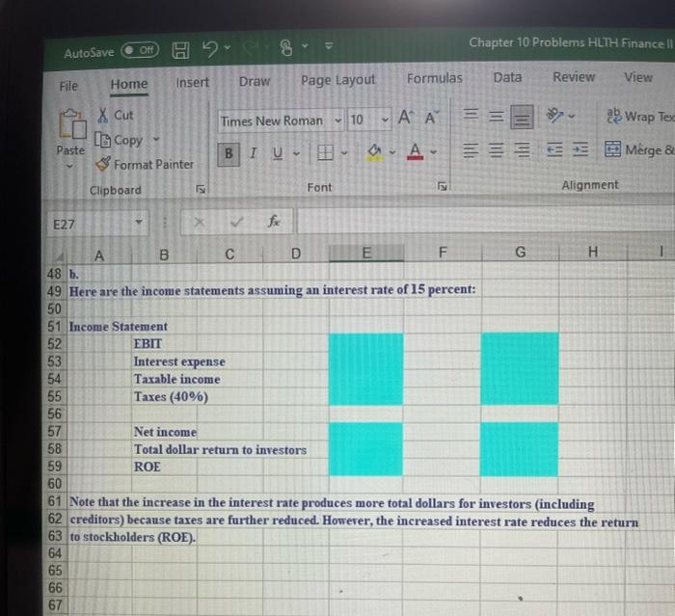
Task: Click Insert Function fx icon
Action: point(274,222)
